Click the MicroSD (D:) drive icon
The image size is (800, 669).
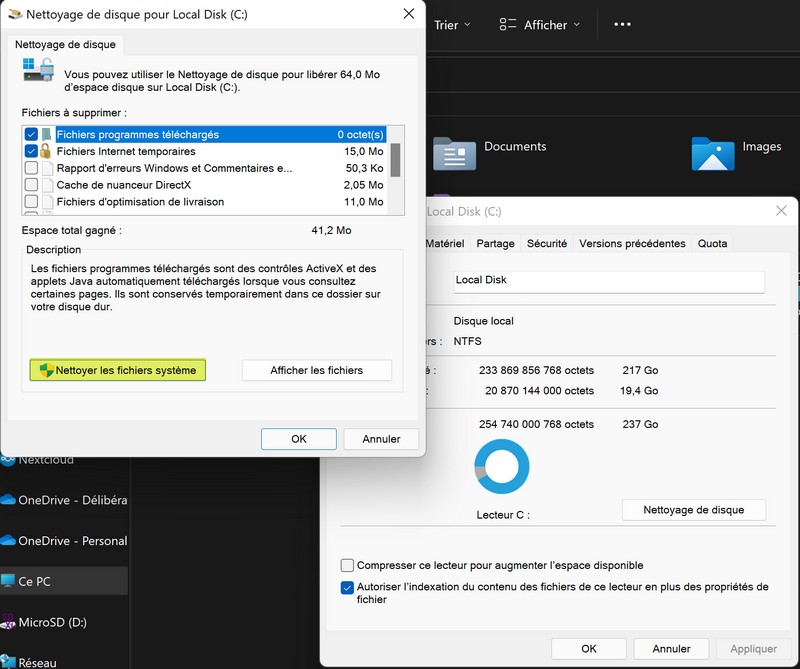click(8, 622)
